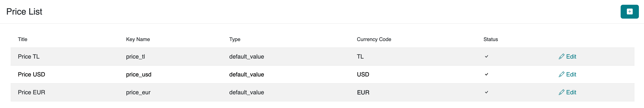Viewport: 644px width, 108px height.
Task: Click the USD currency code cell
Action: coord(363,74)
